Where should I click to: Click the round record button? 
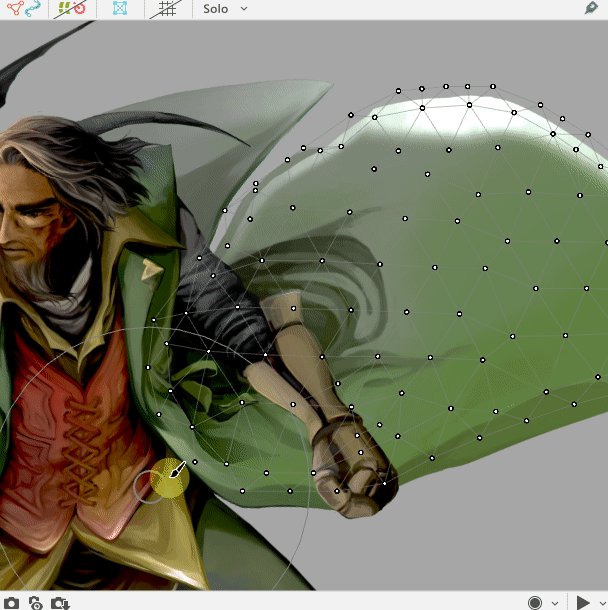coord(535,603)
